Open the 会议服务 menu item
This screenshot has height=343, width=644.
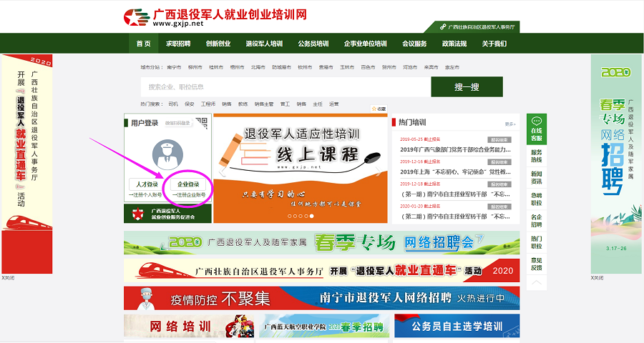point(414,44)
